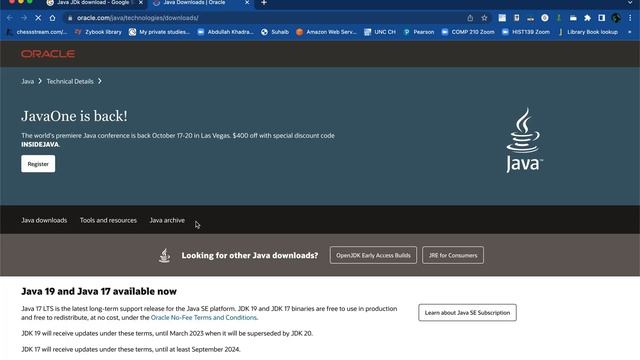Click the large Java coffee cup logo

point(524,140)
